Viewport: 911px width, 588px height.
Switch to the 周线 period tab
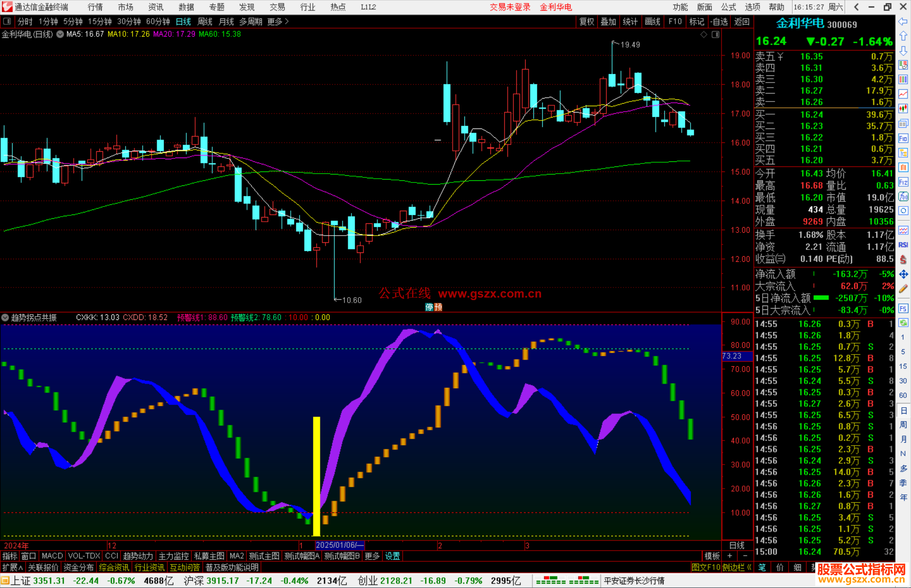pos(205,21)
